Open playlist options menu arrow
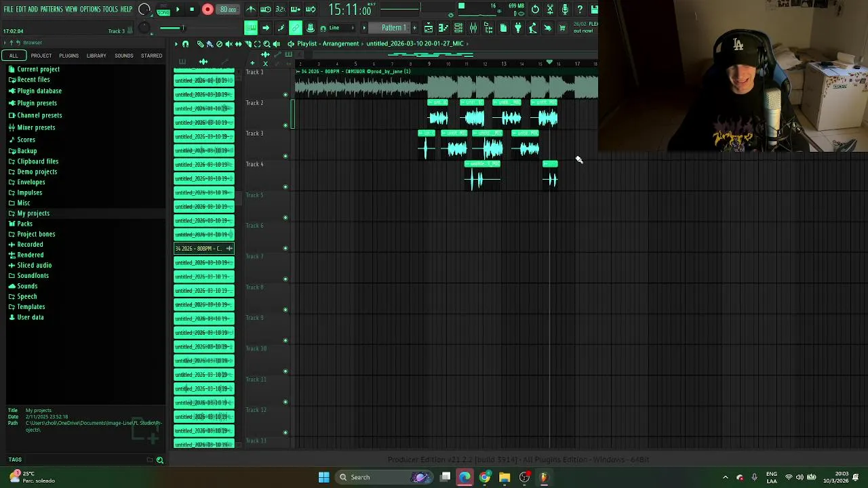 click(176, 43)
